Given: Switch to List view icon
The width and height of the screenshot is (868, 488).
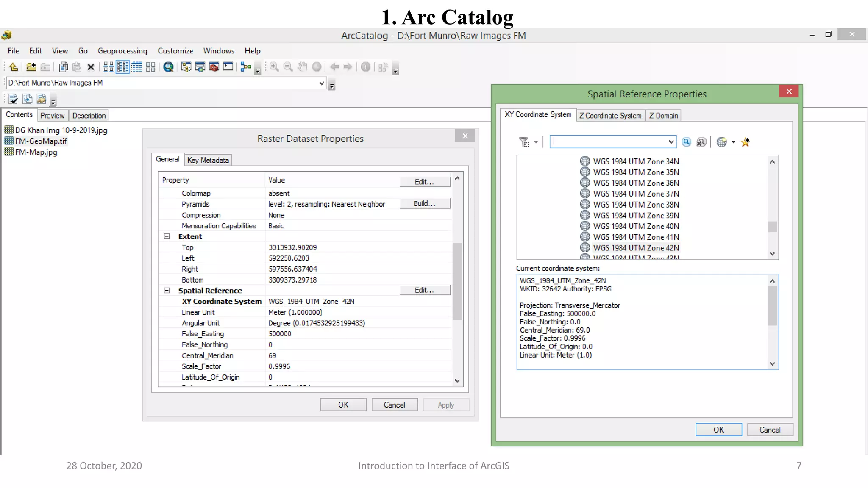Looking at the screenshot, I should [122, 67].
